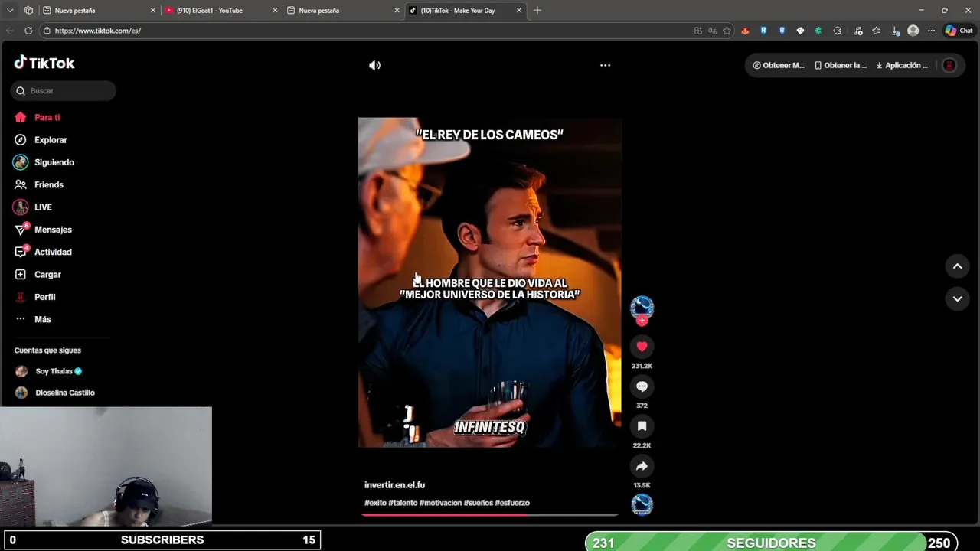Screen dimensions: 980x551
Task: Open the Edge settings and more menu
Action: (931, 31)
